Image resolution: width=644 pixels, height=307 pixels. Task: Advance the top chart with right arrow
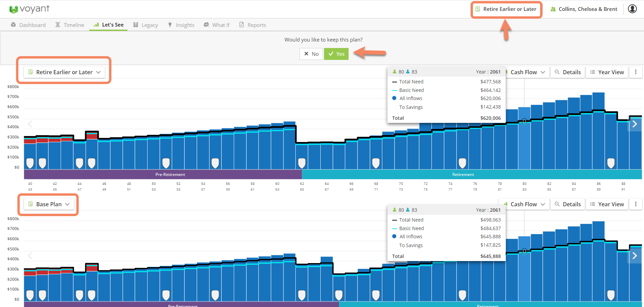coord(634,124)
